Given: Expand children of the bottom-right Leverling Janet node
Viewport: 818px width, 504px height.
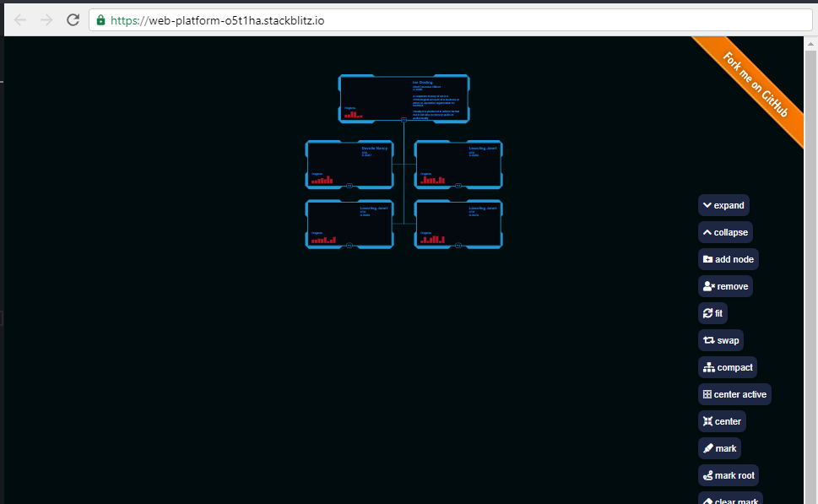Looking at the screenshot, I should tap(458, 245).
